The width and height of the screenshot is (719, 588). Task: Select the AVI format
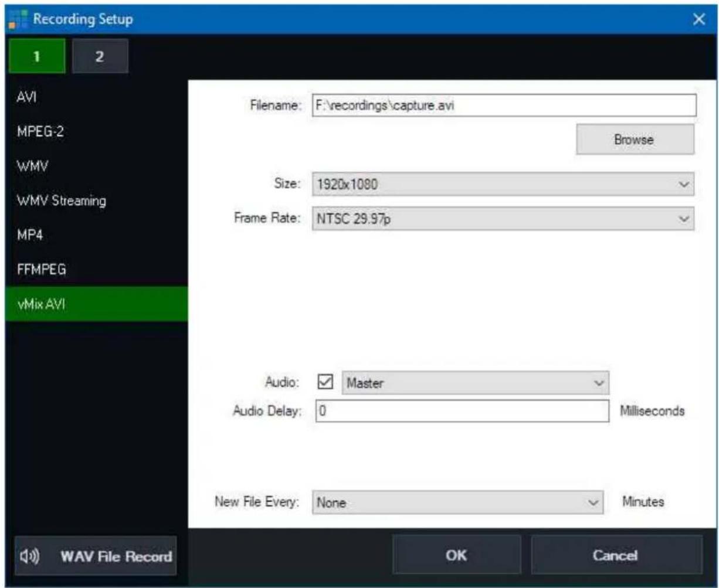click(x=96, y=97)
